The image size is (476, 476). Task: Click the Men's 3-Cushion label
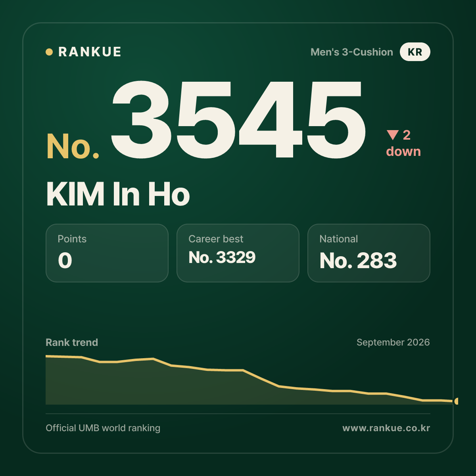point(352,52)
